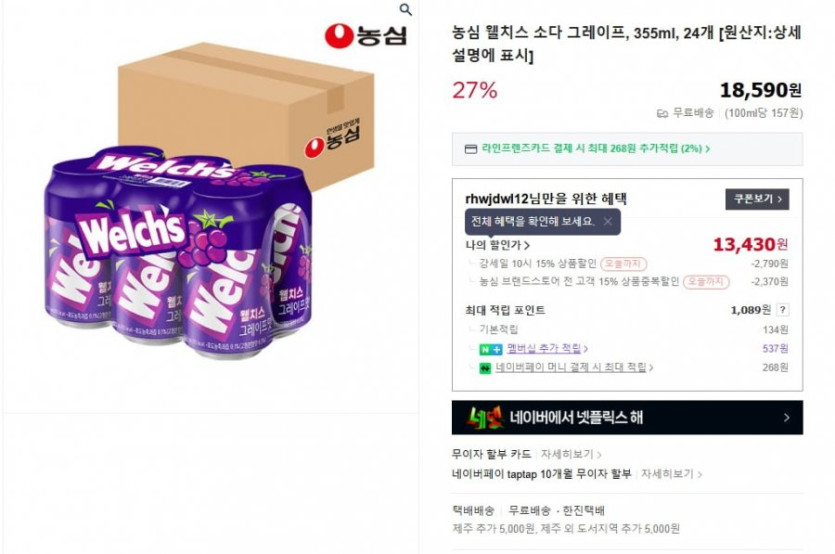Image resolution: width=835 pixels, height=554 pixels.
Task: Open the 멤버십 추가 적립 link
Action: [x=547, y=348]
